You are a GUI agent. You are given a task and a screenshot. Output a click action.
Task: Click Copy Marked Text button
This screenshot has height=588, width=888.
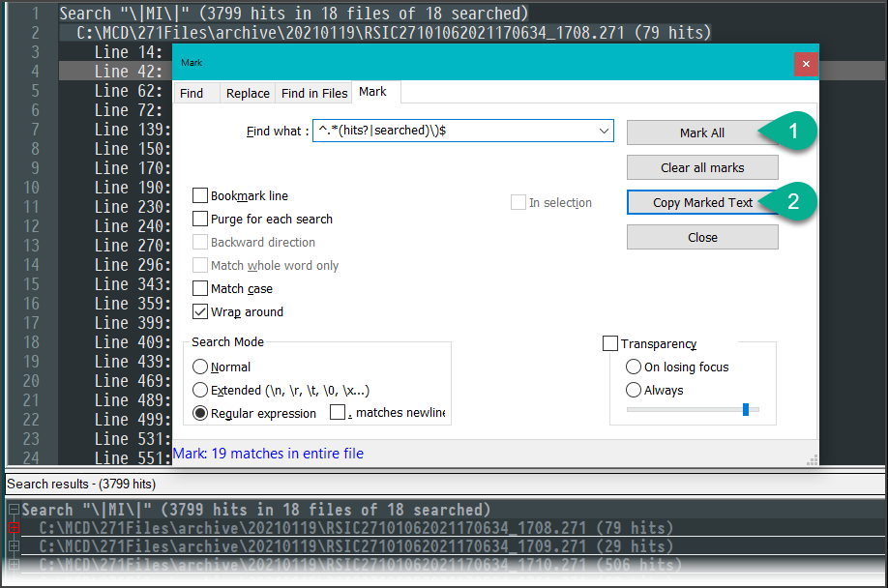(702, 202)
